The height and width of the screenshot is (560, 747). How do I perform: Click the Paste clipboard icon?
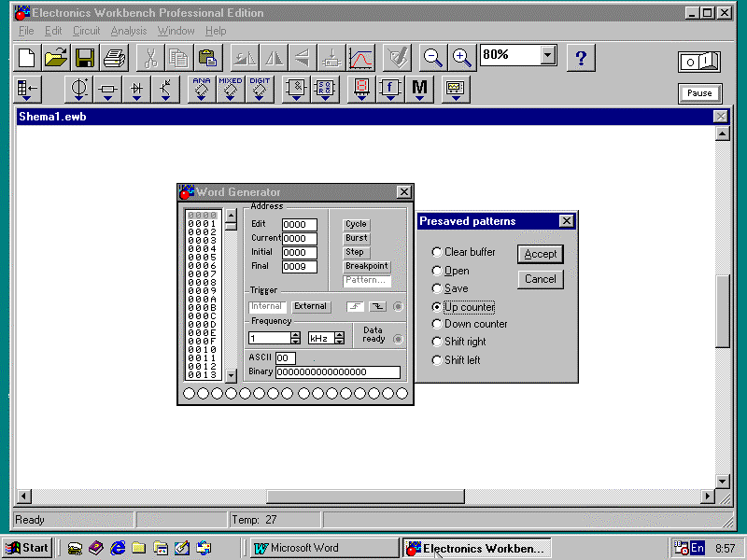click(x=207, y=58)
